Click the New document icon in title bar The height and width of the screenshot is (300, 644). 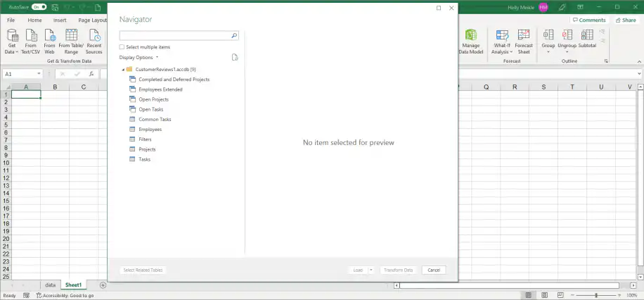97,8
